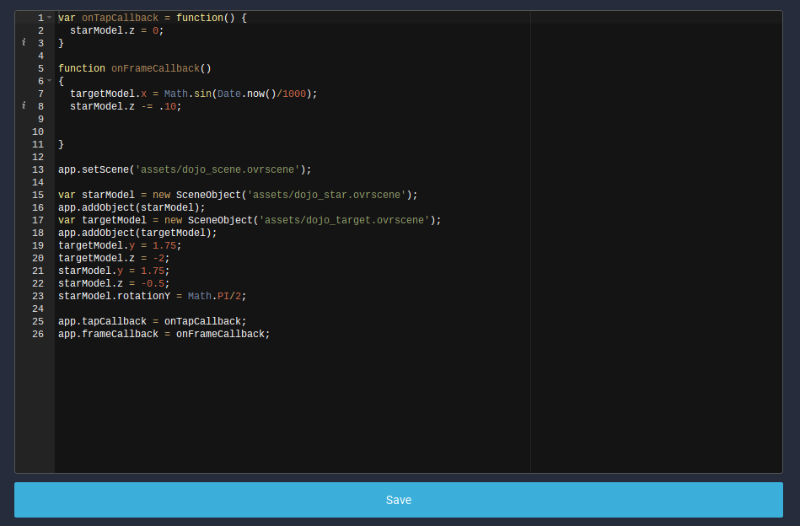This screenshot has height=526, width=800.
Task: Click the info marker on line 3
Action: click(x=23, y=43)
